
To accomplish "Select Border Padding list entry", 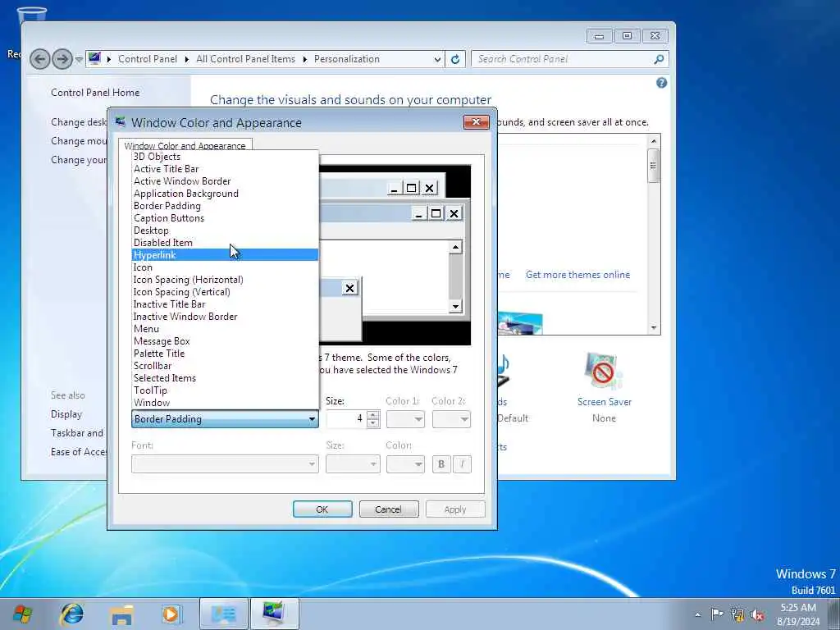I will [x=225, y=206].
